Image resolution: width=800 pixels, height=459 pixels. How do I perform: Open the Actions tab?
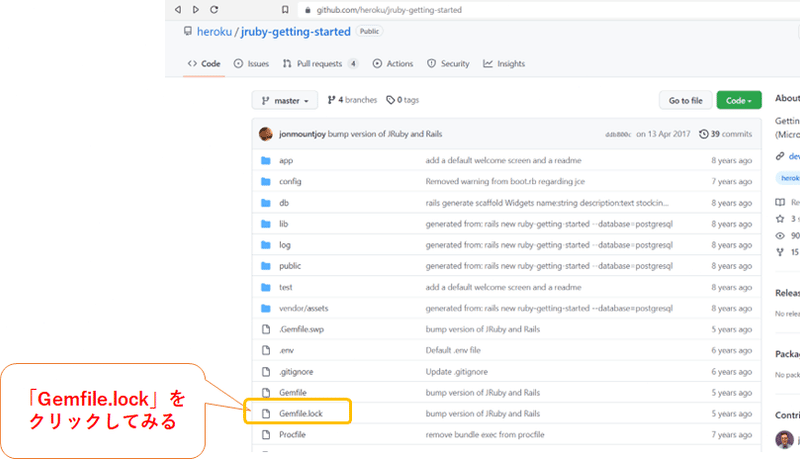[x=393, y=64]
